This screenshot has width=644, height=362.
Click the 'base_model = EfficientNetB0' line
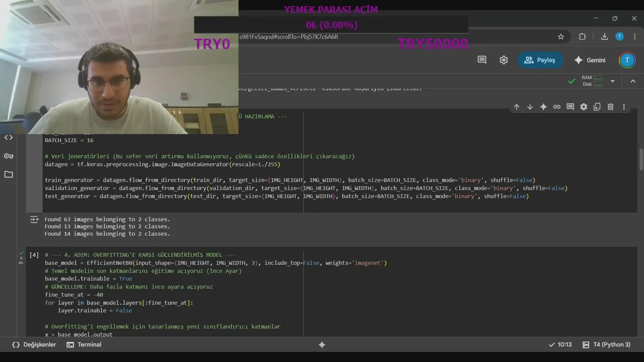click(216, 263)
